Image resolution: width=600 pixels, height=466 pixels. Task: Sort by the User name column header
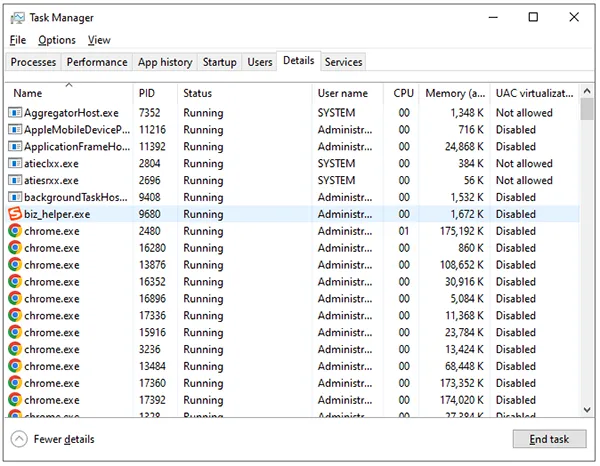348,93
